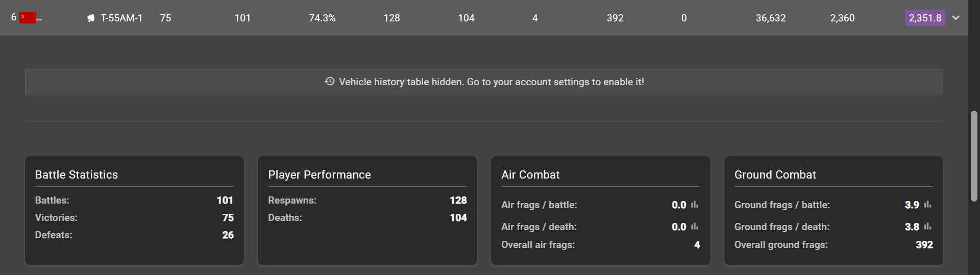
Task: Click the vertical page scrollbar
Action: pos(974,156)
